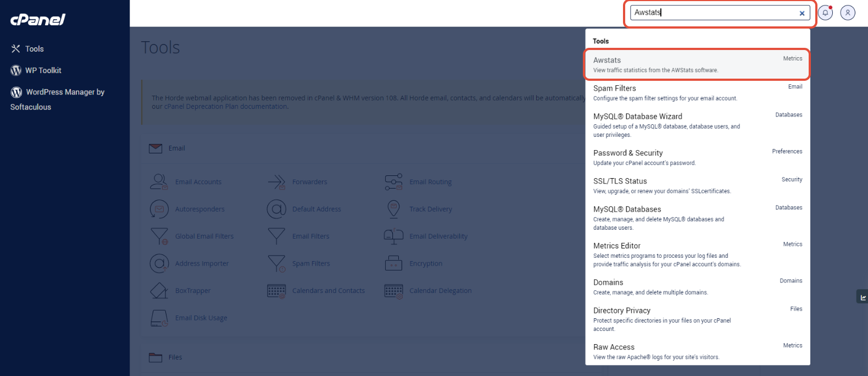Open Calendar Delegation text link
The image size is (868, 376).
(440, 291)
